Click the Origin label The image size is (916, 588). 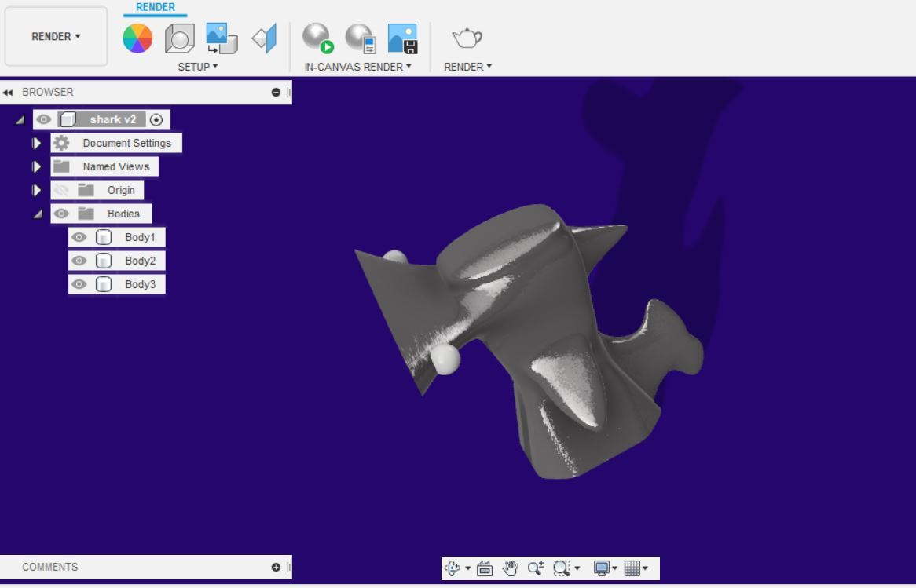pos(121,190)
